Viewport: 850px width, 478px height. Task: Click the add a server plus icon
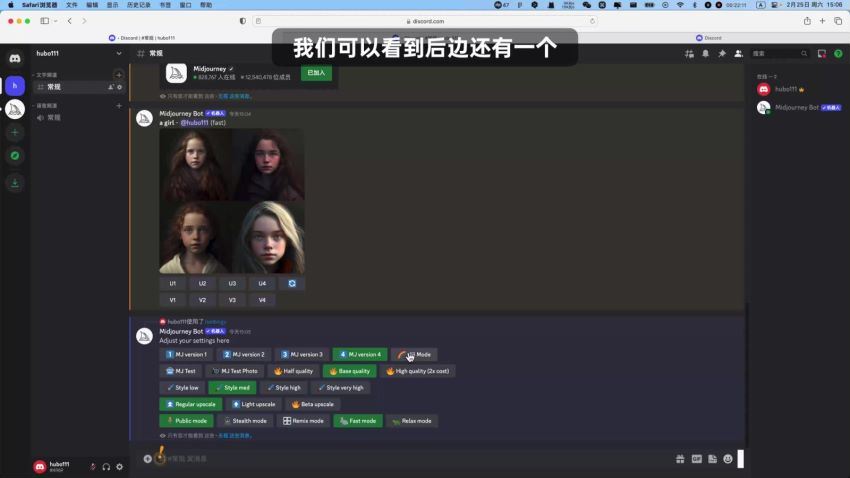tap(15, 132)
